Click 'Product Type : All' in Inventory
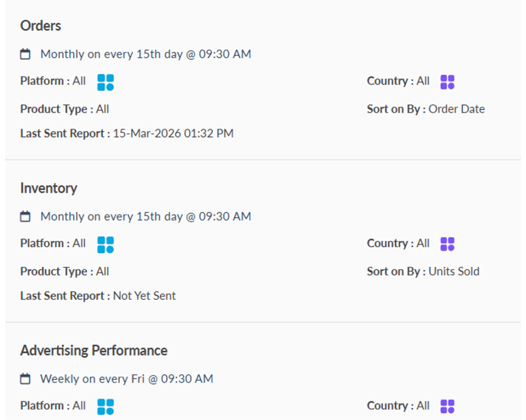Image resolution: width=526 pixels, height=420 pixels. (64, 272)
